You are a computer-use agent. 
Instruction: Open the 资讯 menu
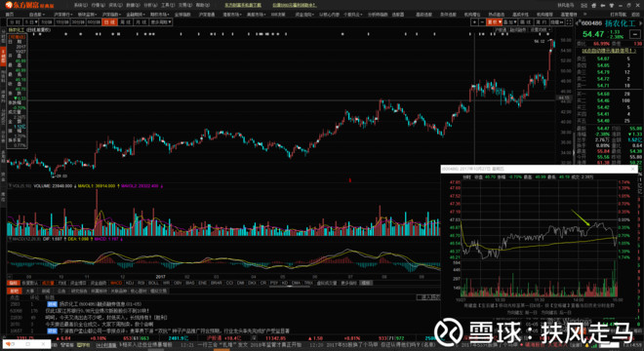point(116,5)
